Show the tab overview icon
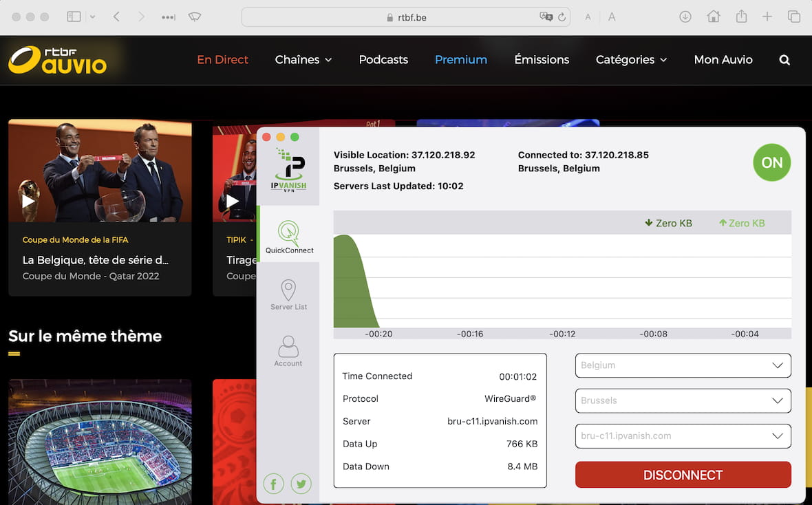Image resolution: width=812 pixels, height=505 pixels. [794, 17]
